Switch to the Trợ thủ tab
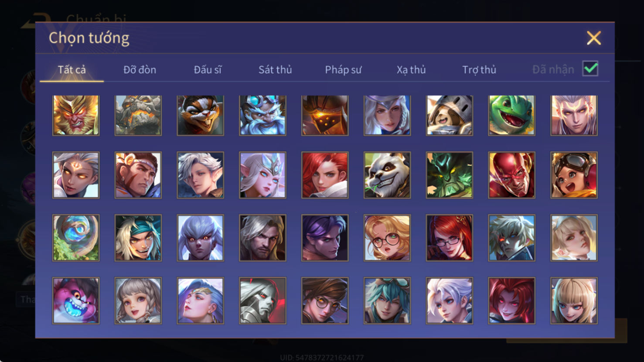Screen dimensions: 644x362 coord(479,70)
